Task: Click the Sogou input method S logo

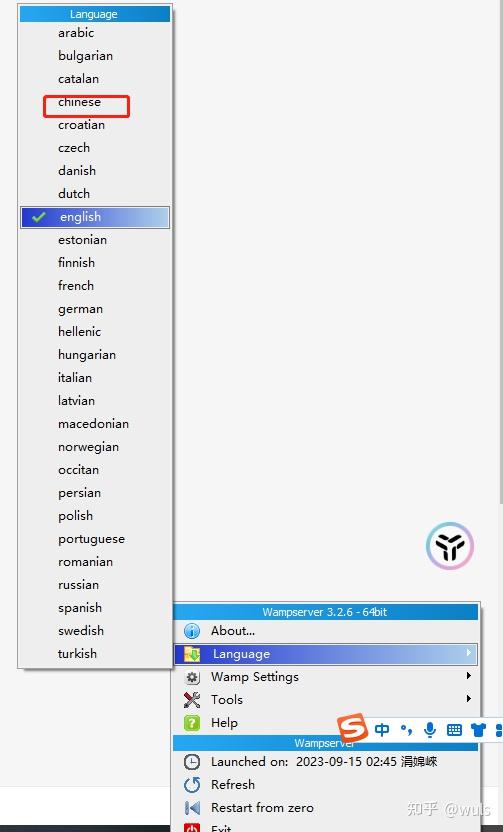Action: coord(352,729)
